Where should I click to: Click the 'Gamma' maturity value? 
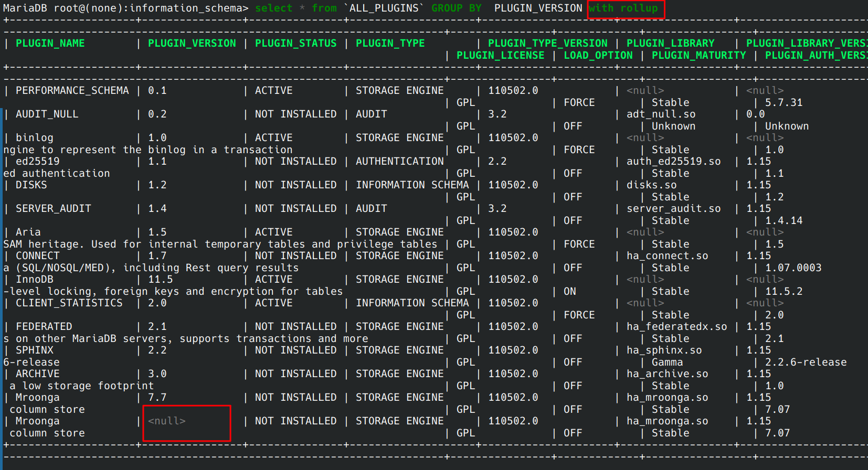tap(668, 362)
